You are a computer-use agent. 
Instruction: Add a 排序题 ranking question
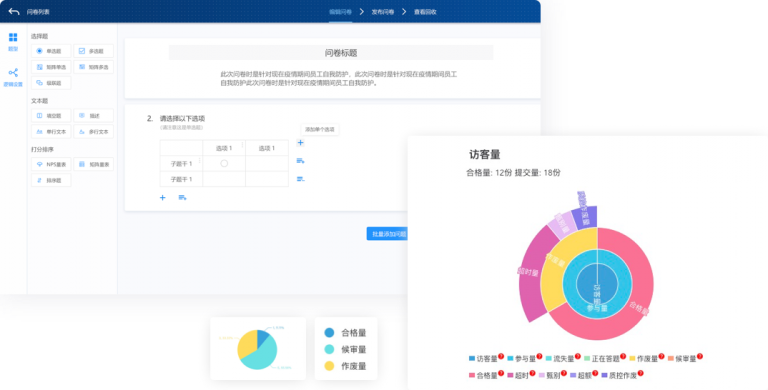[x=51, y=180]
